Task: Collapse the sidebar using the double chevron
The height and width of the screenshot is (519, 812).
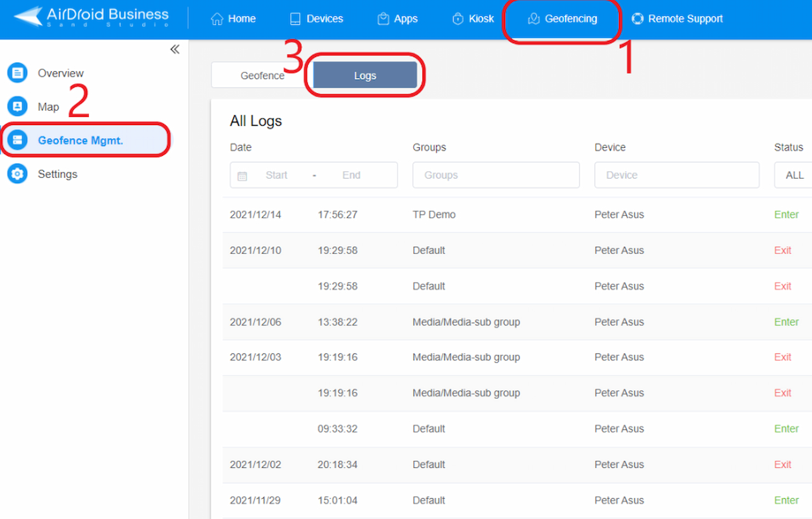Action: [x=174, y=49]
